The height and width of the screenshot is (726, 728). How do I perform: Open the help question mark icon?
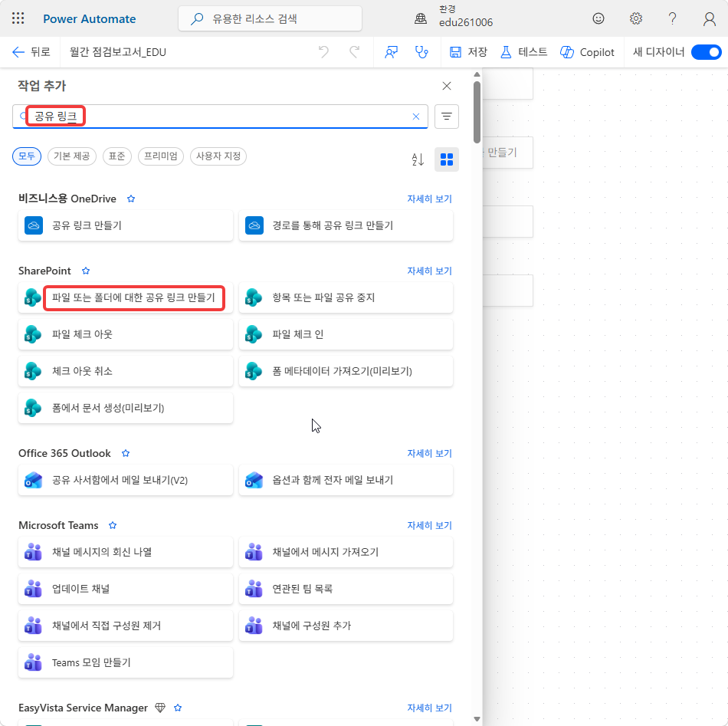tap(672, 18)
